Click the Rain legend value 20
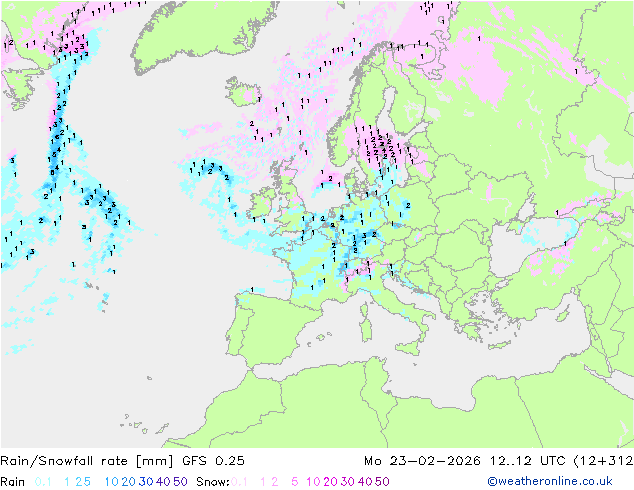Viewport: 634px width, 490px height. tap(128, 482)
